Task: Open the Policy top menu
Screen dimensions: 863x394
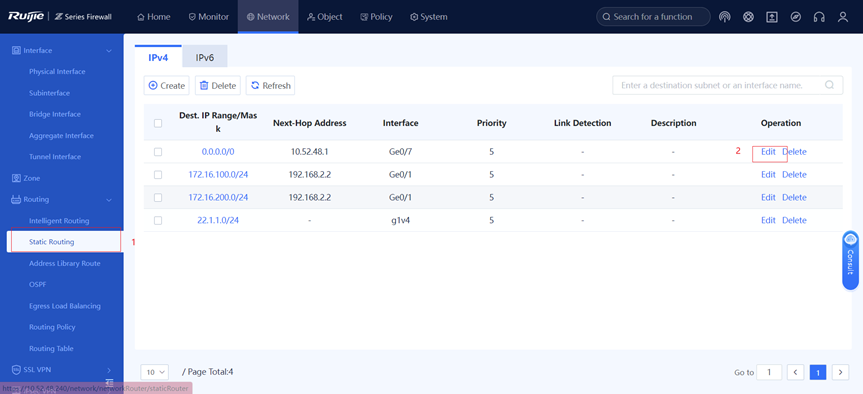Action: 376,17
